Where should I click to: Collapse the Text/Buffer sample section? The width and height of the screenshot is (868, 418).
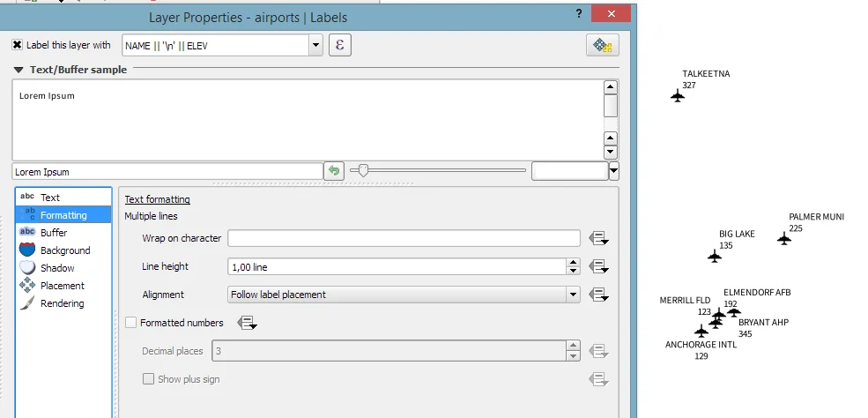coord(19,70)
